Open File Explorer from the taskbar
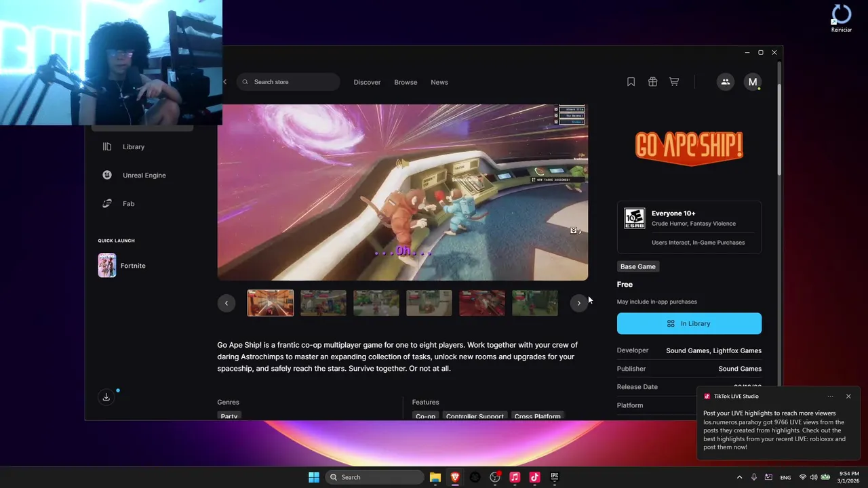 tap(435, 477)
